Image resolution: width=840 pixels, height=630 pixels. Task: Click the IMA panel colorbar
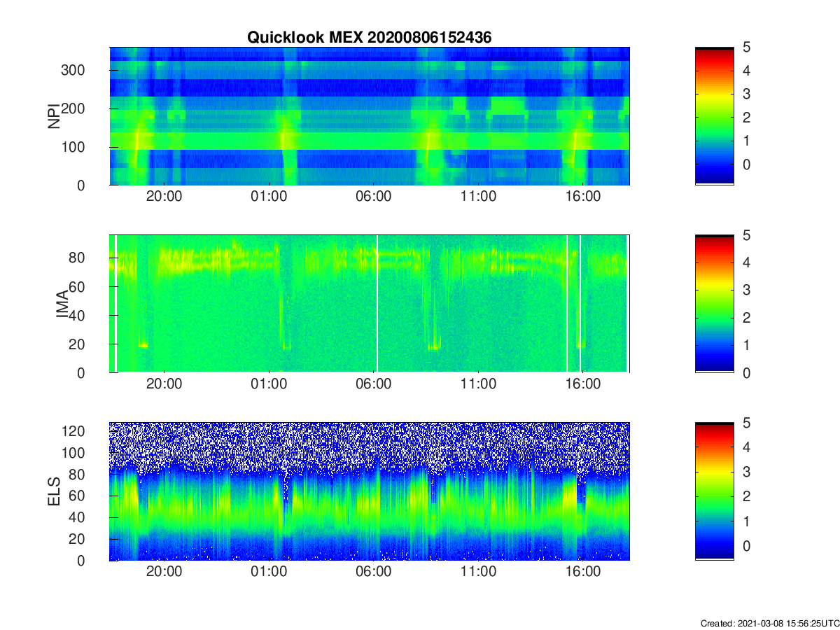(x=714, y=304)
